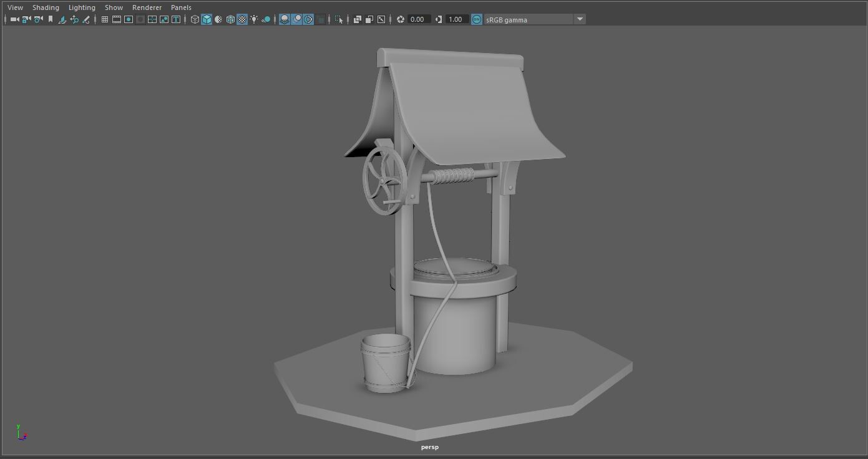Toggle the exposure/gamma ON switch
The image size is (868, 459).
(x=475, y=19)
